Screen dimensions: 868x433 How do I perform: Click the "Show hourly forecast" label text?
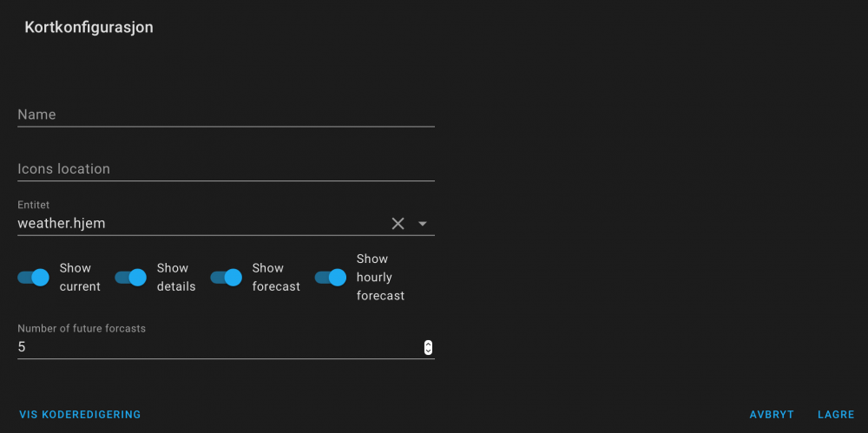tap(380, 278)
